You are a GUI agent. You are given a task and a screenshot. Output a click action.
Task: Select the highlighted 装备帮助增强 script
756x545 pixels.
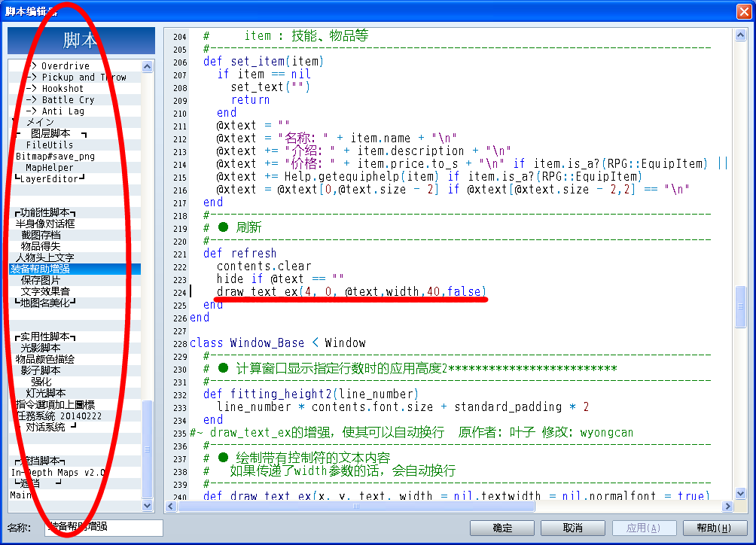pos(75,269)
